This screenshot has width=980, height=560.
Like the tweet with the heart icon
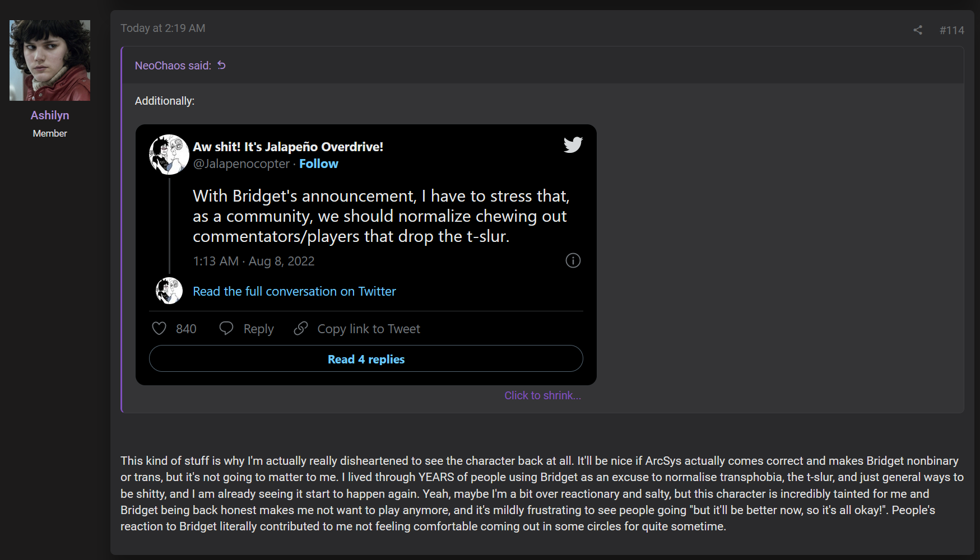coord(159,328)
